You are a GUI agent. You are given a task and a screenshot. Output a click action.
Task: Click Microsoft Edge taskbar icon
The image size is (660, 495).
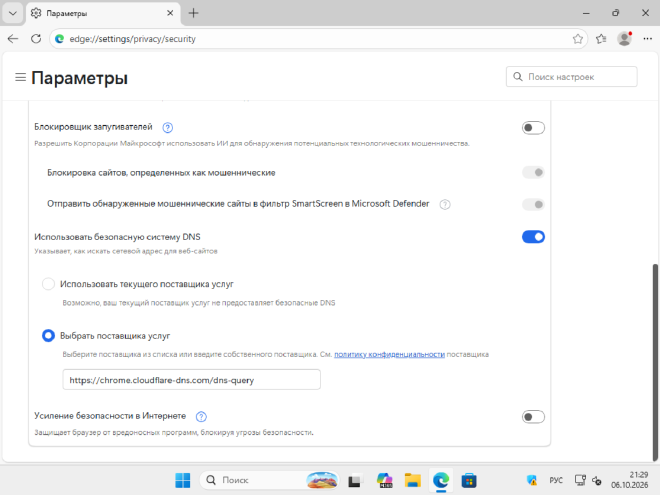[441, 480]
